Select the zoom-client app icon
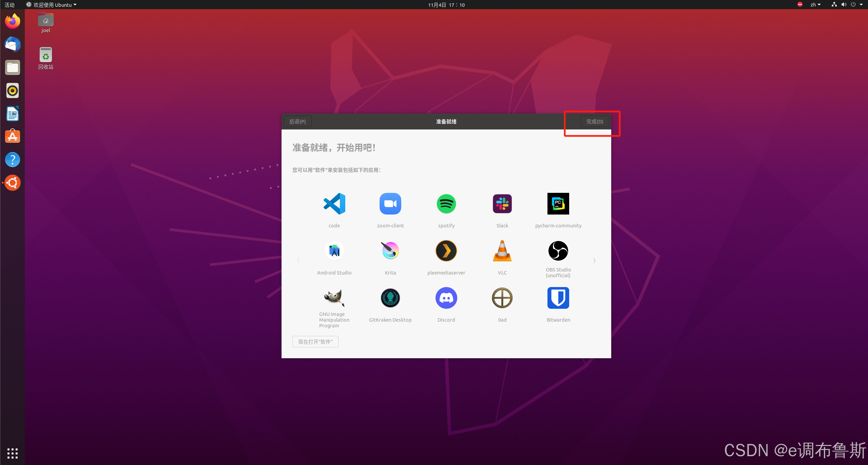This screenshot has height=465, width=868. [390, 204]
